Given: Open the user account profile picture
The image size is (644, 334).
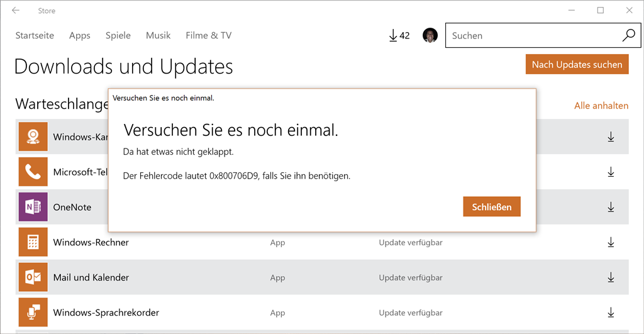Looking at the screenshot, I should (430, 35).
